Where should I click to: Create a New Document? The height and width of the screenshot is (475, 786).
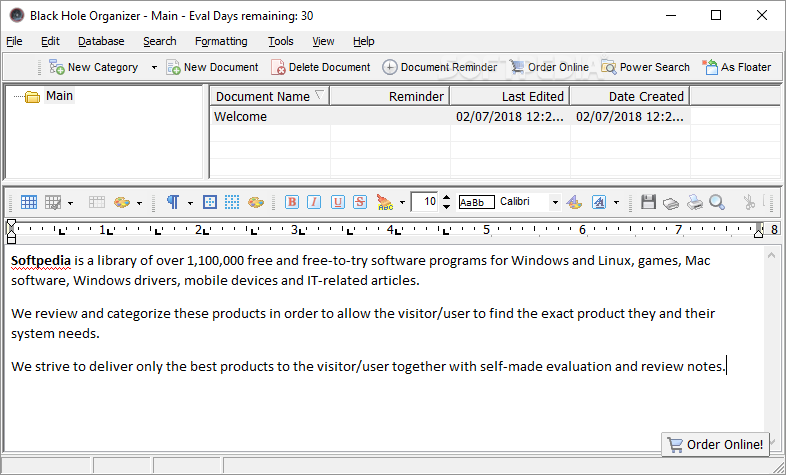coord(212,67)
